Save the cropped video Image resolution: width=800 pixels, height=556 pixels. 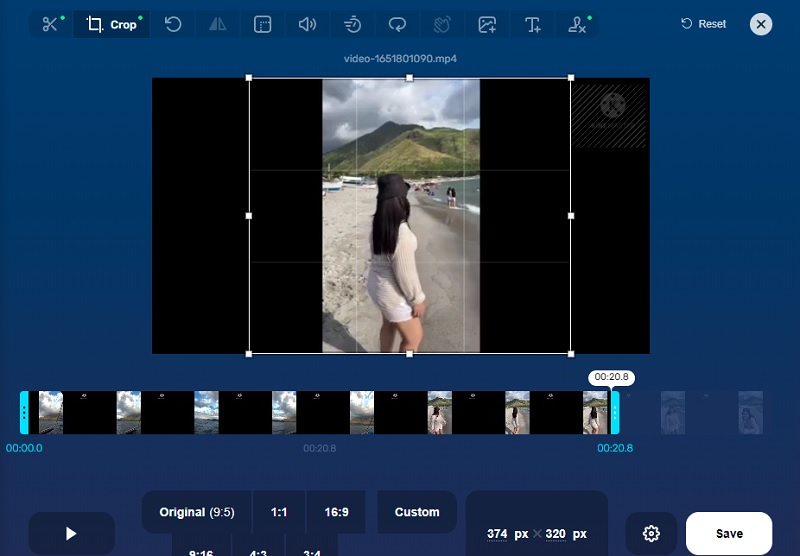[x=729, y=534]
